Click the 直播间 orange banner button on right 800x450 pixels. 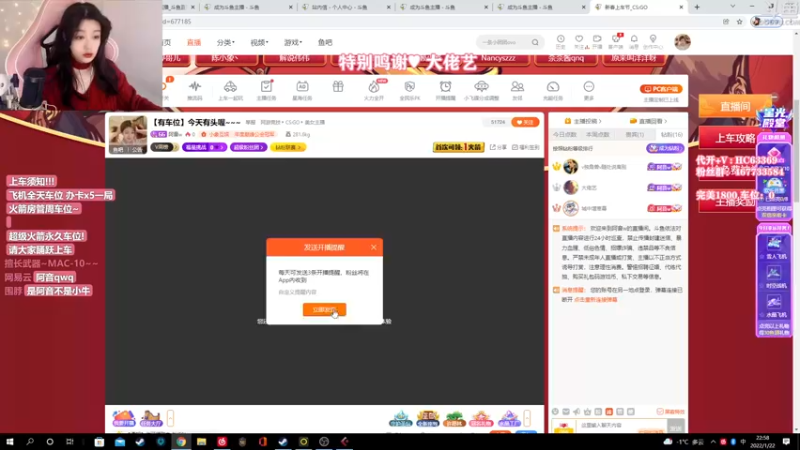[x=735, y=106]
